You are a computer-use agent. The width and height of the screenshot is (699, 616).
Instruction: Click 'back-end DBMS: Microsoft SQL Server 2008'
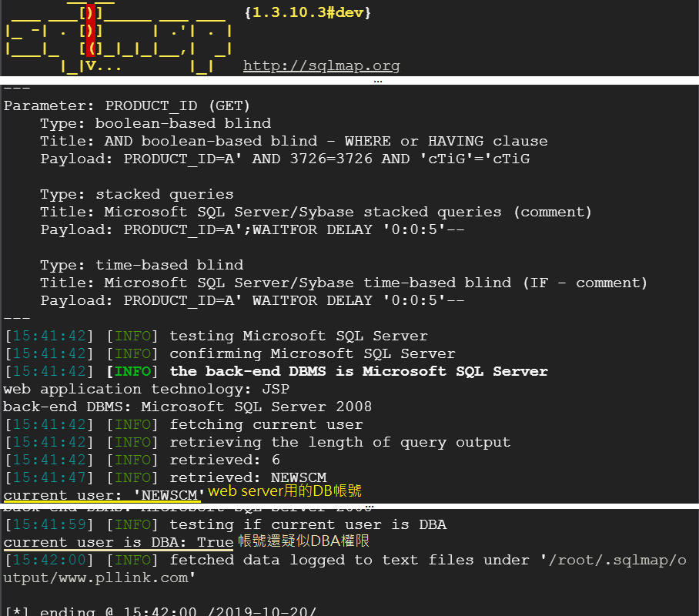187,407
